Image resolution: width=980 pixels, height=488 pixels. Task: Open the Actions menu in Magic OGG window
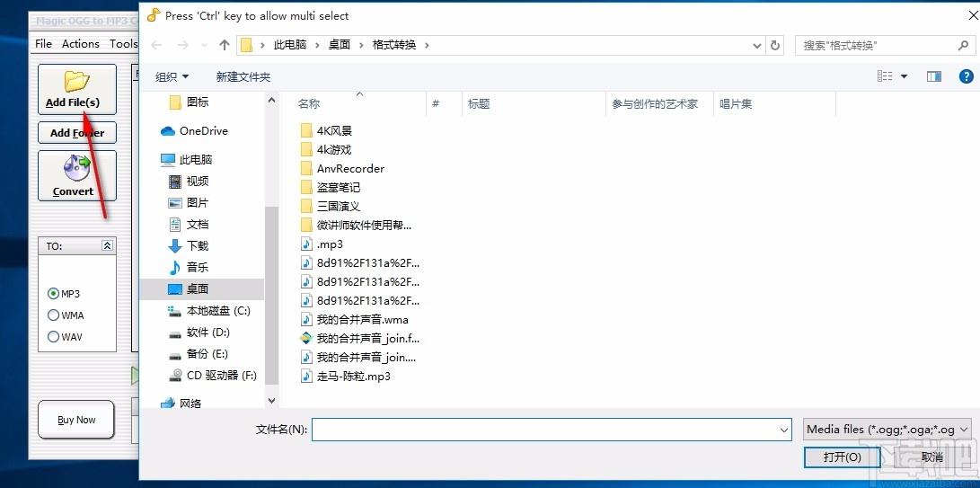coord(81,44)
